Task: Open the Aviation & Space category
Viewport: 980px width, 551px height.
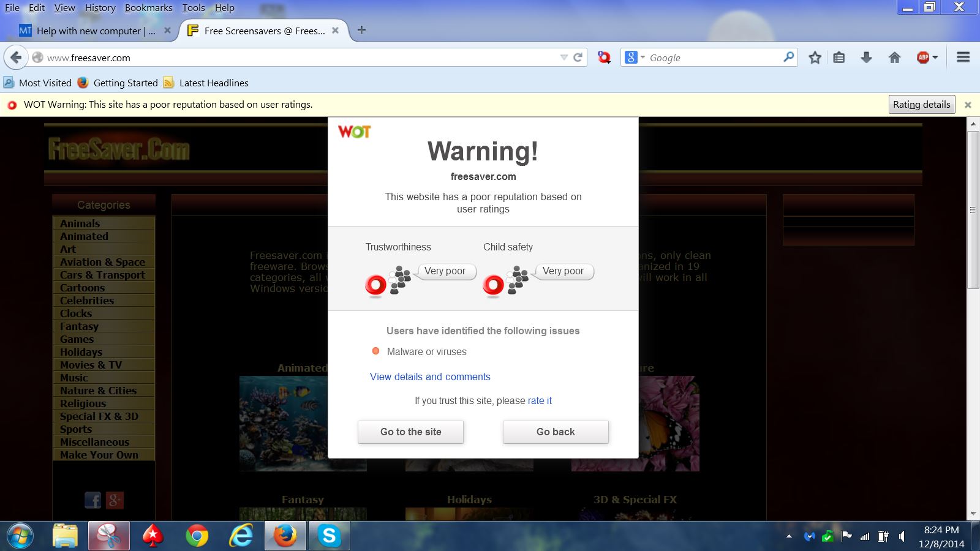Action: click(102, 262)
